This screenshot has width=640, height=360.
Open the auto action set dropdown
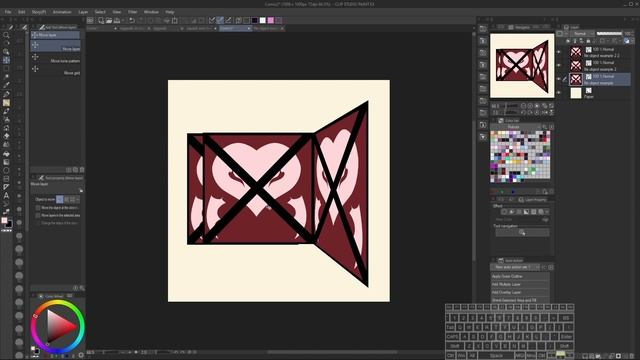coord(515,267)
